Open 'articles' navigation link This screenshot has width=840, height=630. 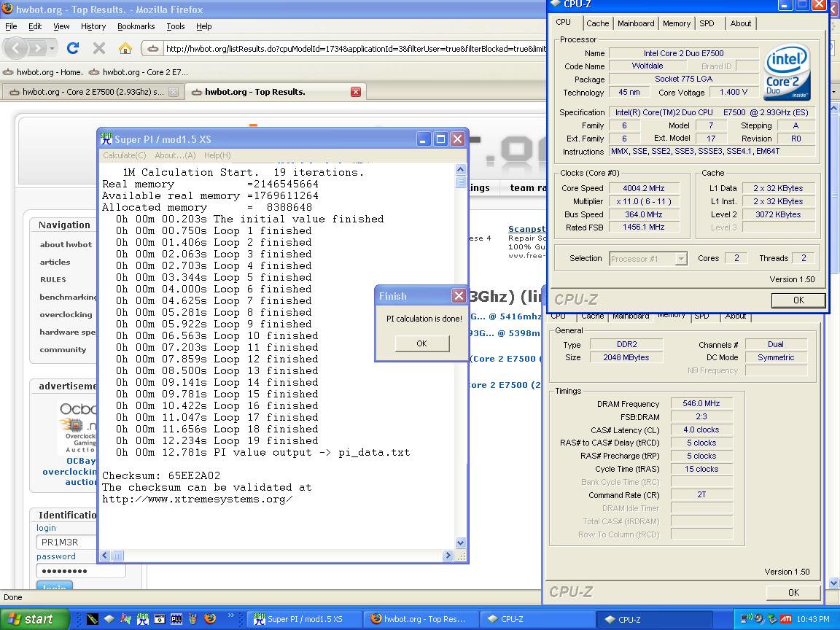click(x=55, y=262)
